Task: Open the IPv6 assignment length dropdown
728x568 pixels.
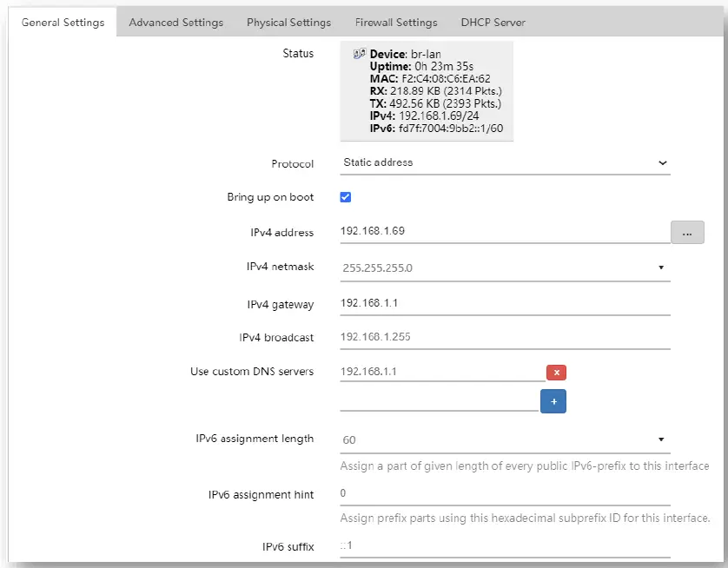Action: tap(505, 439)
